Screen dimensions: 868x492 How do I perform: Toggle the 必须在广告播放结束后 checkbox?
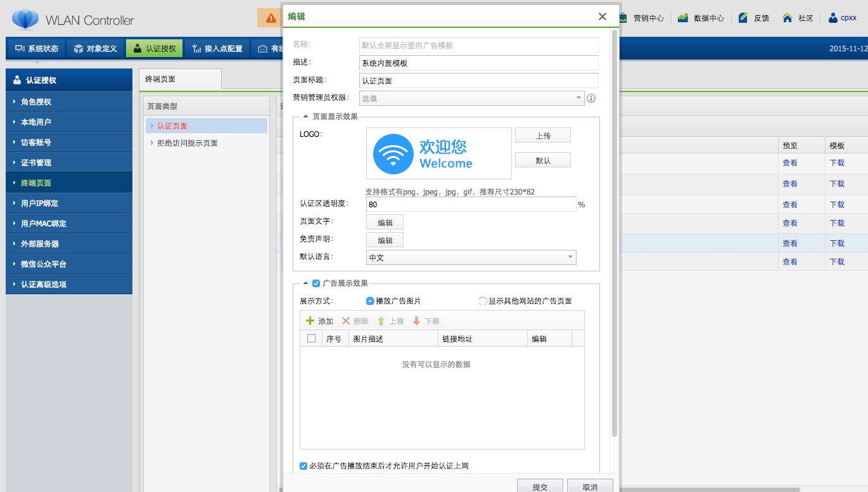(x=304, y=466)
